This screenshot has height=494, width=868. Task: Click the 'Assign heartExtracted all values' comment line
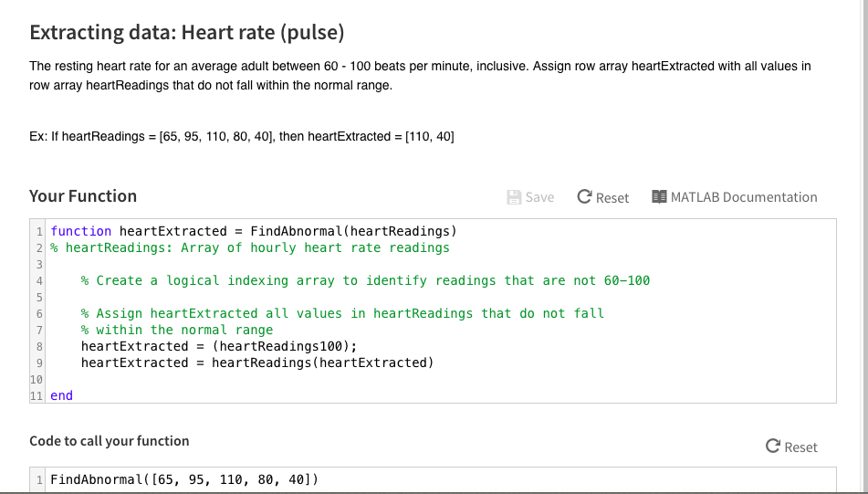click(342, 313)
